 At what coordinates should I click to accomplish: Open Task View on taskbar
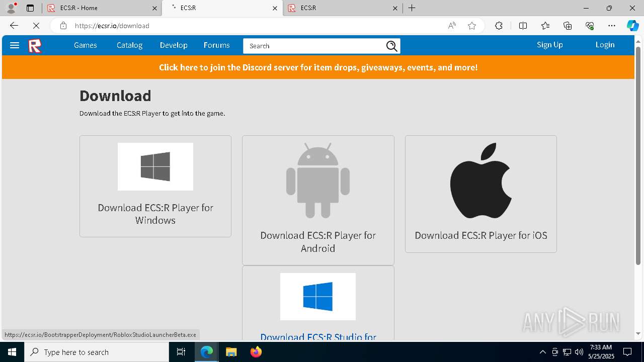tap(181, 352)
